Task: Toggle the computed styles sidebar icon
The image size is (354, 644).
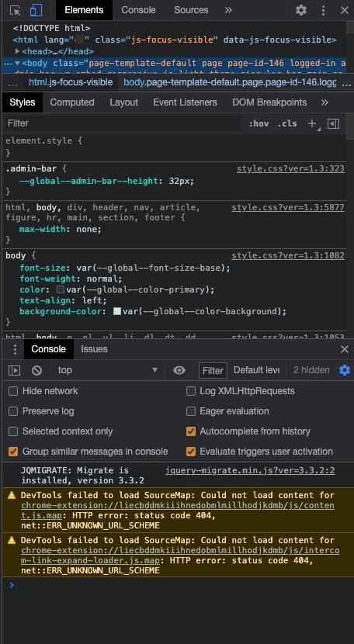Action: pos(333,123)
